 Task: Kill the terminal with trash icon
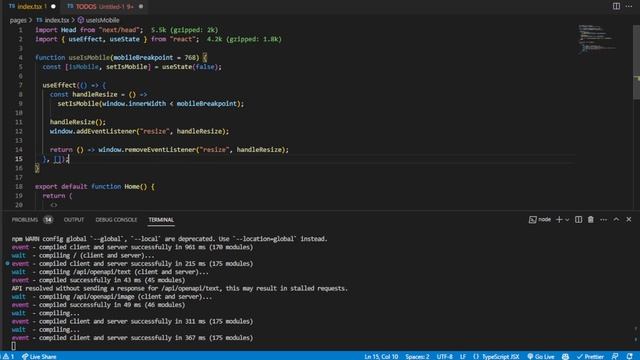click(x=591, y=220)
